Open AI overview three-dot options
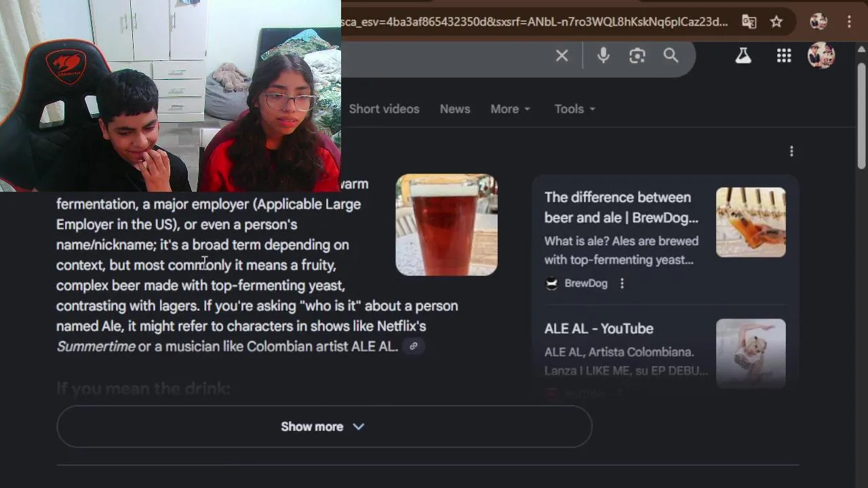 pos(791,151)
